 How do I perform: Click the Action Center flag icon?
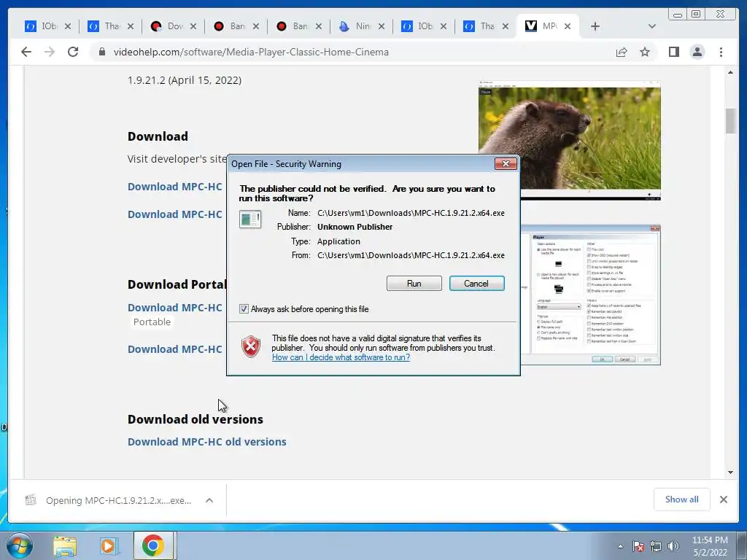638,546
